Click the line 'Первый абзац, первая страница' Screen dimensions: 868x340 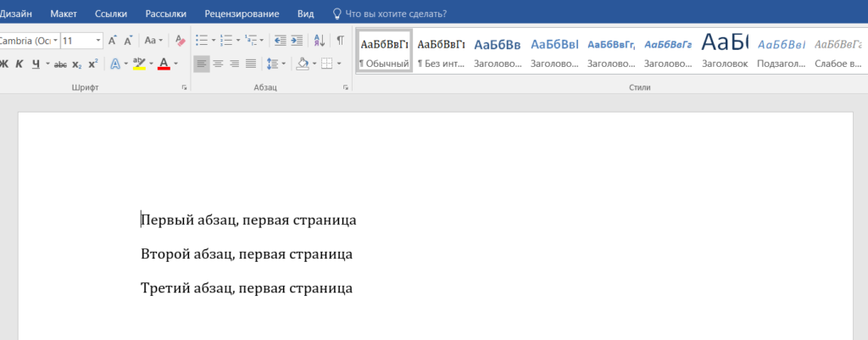[x=248, y=220]
